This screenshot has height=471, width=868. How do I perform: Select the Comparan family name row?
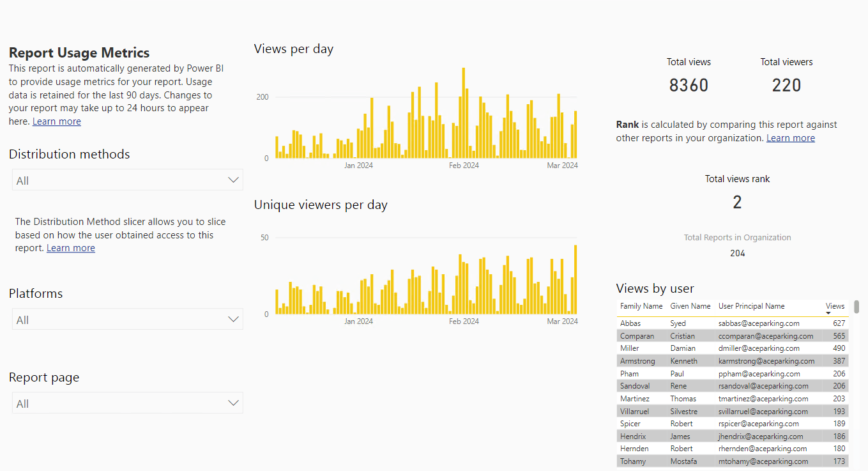coord(637,336)
